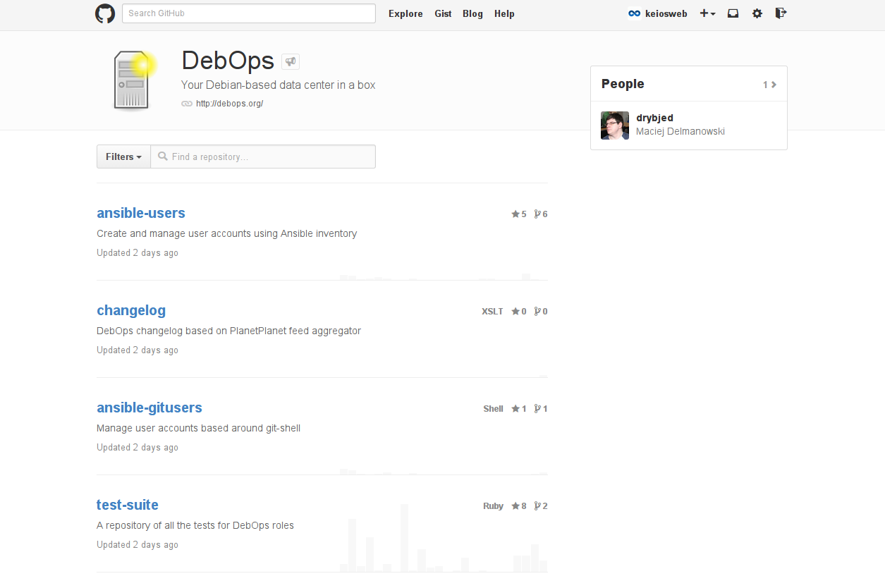The image size is (885, 588).
Task: Open the notifications inbox icon
Action: point(733,13)
